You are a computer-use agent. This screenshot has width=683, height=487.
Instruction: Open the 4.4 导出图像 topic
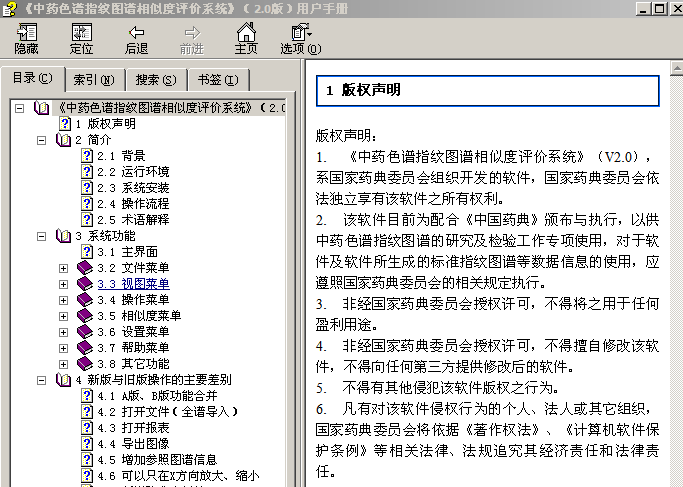pos(133,444)
